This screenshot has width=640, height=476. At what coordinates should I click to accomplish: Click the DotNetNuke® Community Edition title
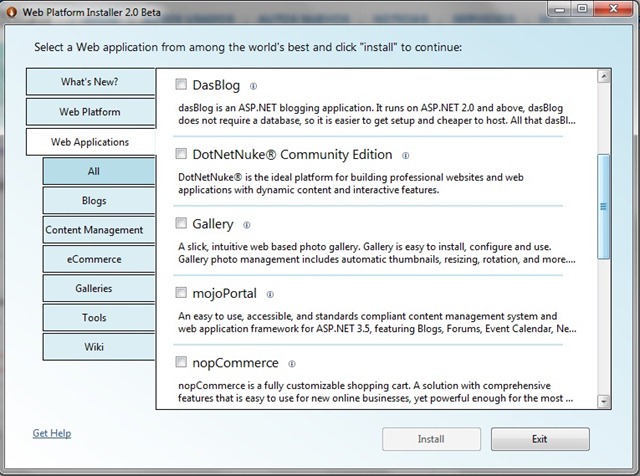[292, 155]
